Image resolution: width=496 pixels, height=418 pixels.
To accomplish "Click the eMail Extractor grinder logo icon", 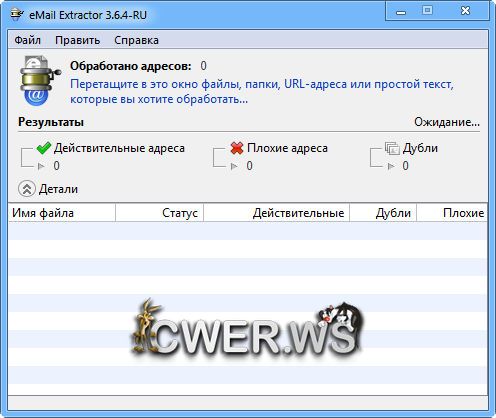I will point(40,81).
